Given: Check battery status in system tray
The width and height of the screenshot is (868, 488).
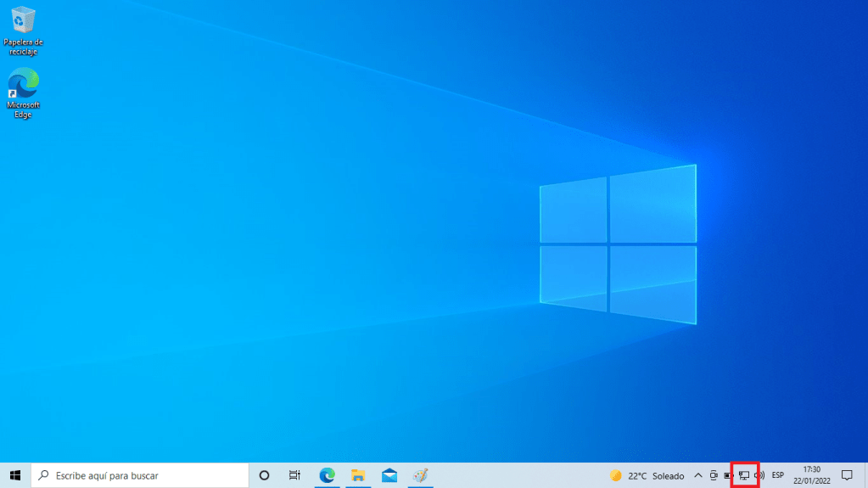Looking at the screenshot, I should 728,475.
